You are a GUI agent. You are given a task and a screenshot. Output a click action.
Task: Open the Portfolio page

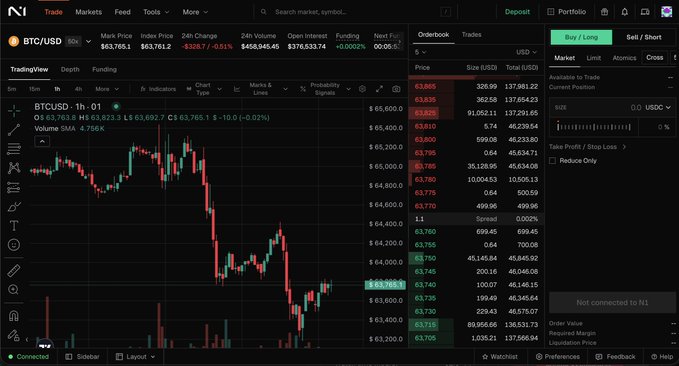[567, 12]
